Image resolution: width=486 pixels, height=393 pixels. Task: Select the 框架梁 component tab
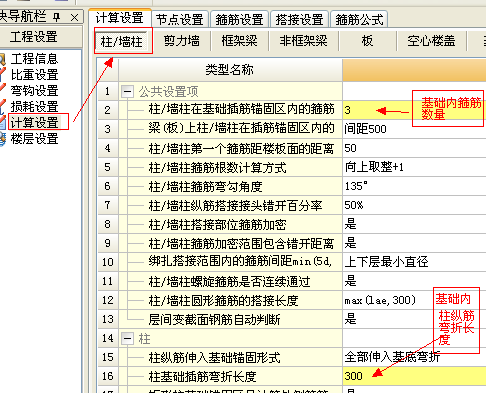coord(240,41)
